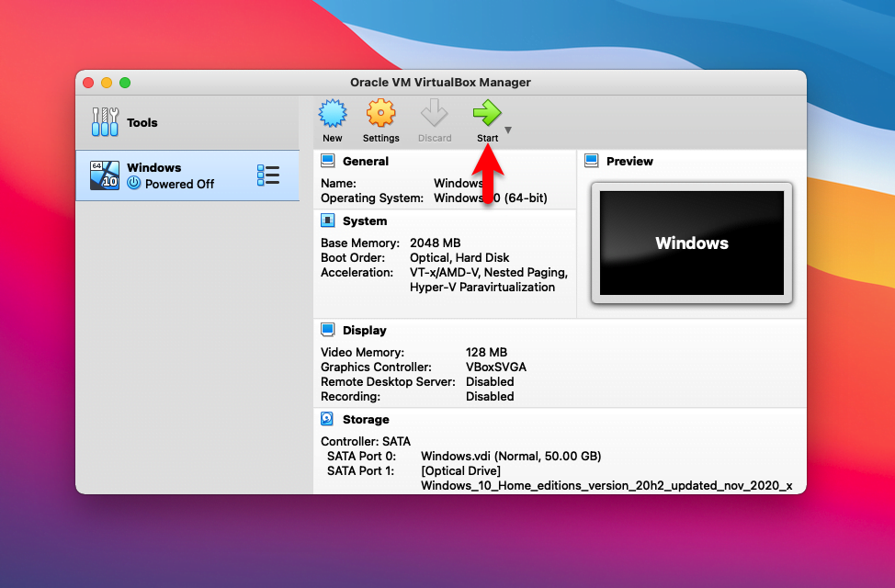The height and width of the screenshot is (588, 895).
Task: Zoom the window with the green button
Action: (x=125, y=83)
